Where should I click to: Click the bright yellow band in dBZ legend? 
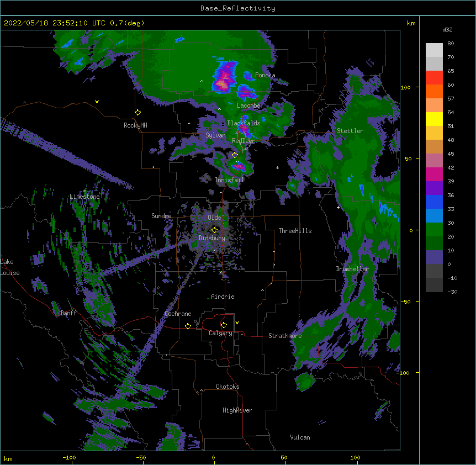[434, 119]
